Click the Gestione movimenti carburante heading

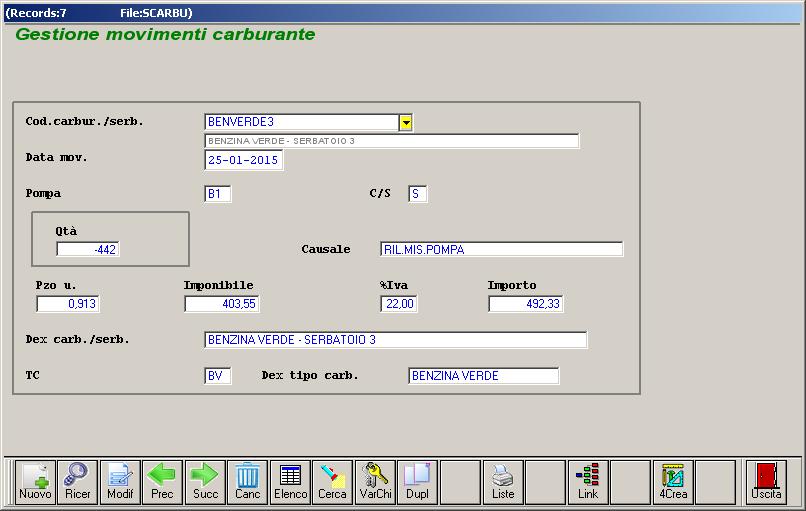165,34
